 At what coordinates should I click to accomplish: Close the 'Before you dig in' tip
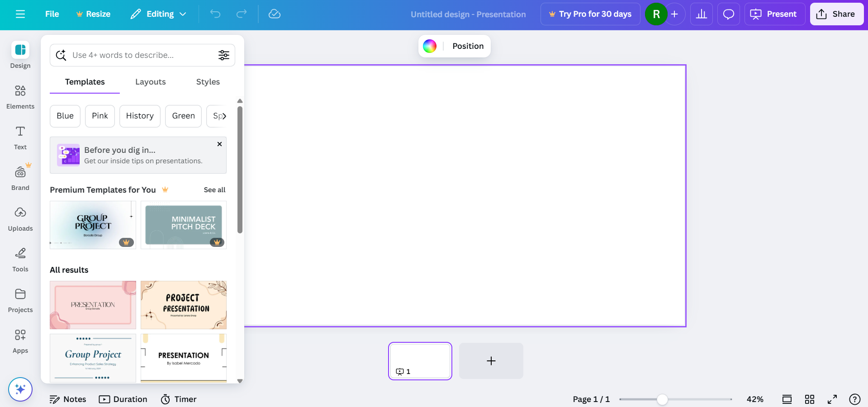[219, 144]
